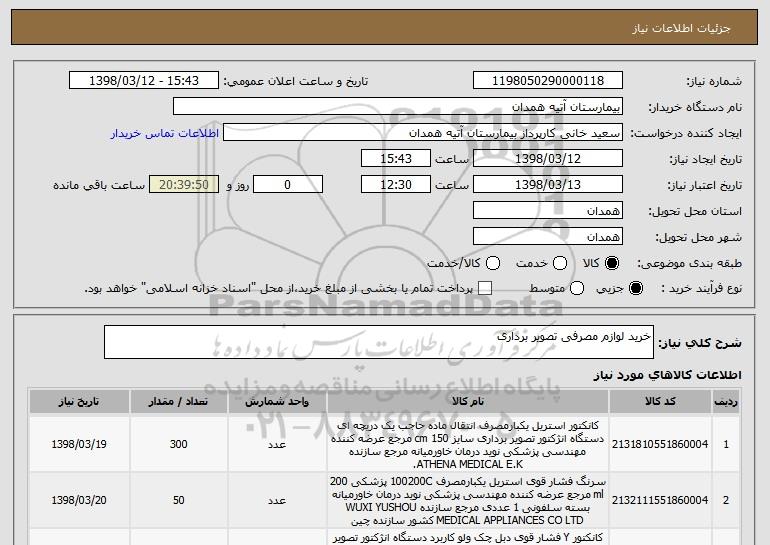Screen dimensions: 770x545
Task: Click the remaining time countdown 20:39:50
Action: coord(184,184)
